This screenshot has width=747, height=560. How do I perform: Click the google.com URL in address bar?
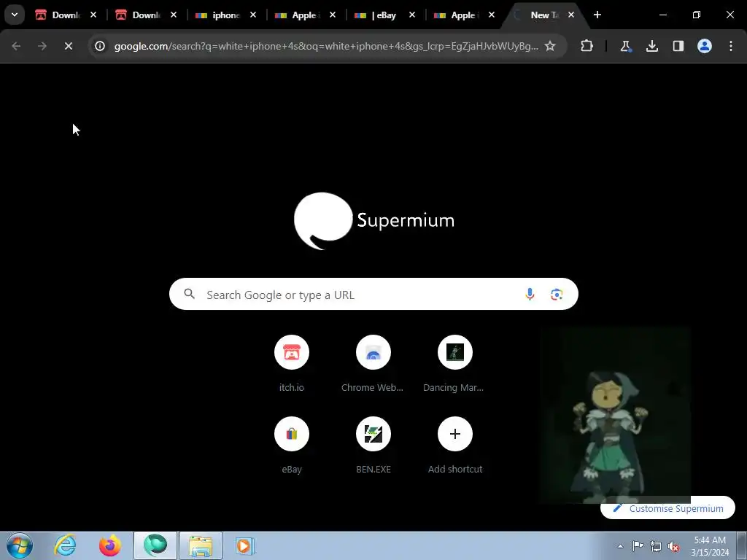(x=326, y=46)
